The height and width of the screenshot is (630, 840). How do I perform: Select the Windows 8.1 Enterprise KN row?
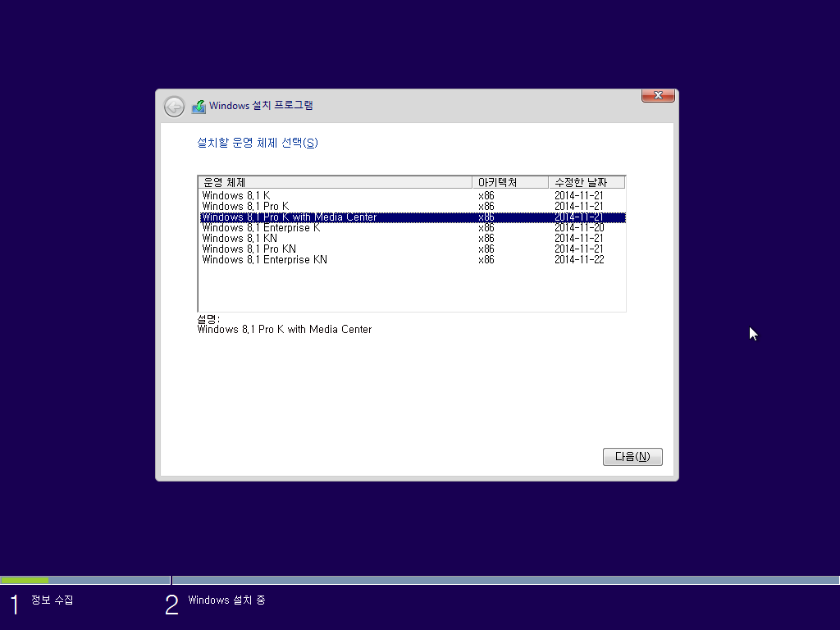(x=412, y=260)
